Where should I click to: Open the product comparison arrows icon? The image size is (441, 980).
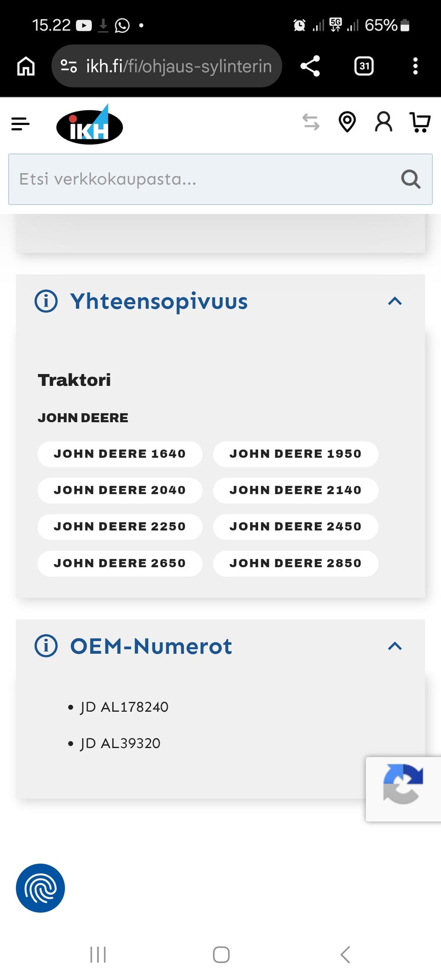311,122
